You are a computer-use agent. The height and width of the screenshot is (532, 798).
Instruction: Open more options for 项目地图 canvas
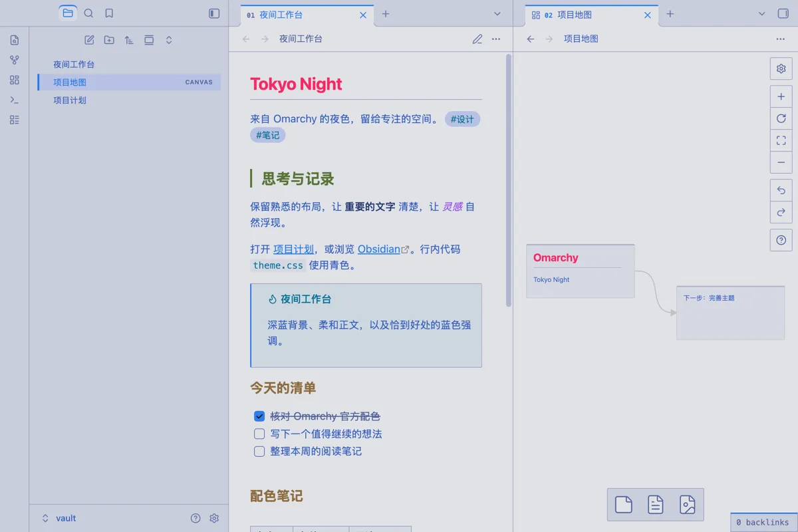pyautogui.click(x=781, y=39)
